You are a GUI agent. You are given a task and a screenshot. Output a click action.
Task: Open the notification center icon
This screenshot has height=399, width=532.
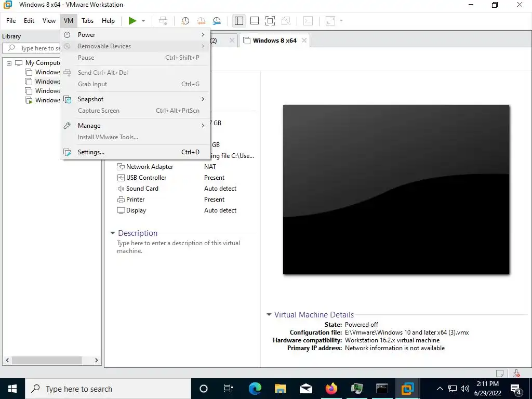pyautogui.click(x=516, y=389)
